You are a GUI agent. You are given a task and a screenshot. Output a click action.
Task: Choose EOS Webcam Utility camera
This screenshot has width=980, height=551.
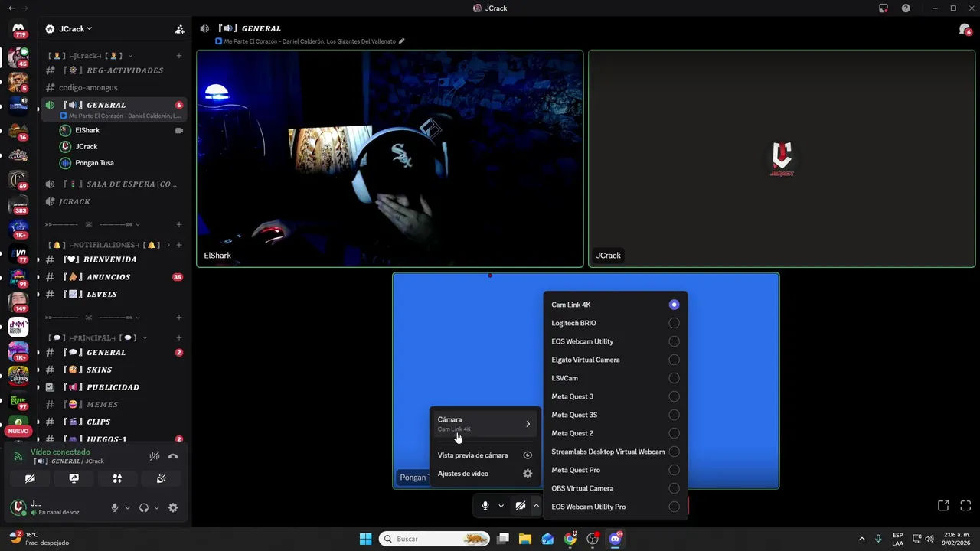coord(615,341)
